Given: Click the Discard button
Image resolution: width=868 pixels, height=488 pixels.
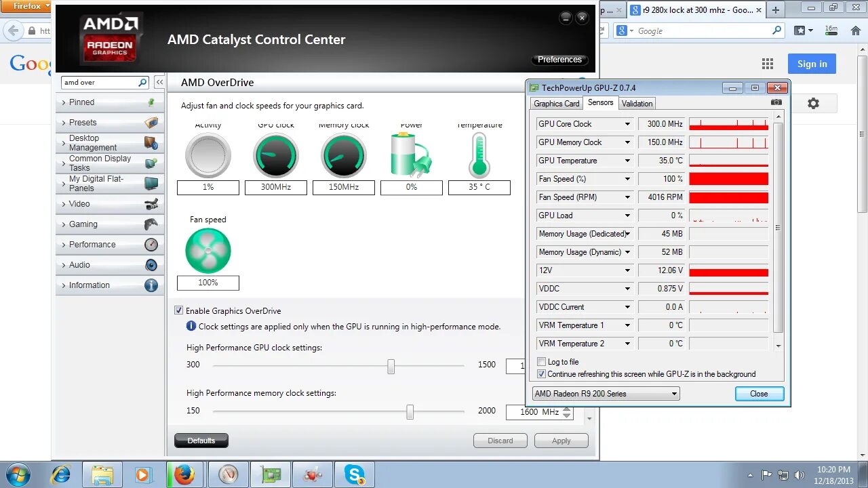Looking at the screenshot, I should click(500, 441).
